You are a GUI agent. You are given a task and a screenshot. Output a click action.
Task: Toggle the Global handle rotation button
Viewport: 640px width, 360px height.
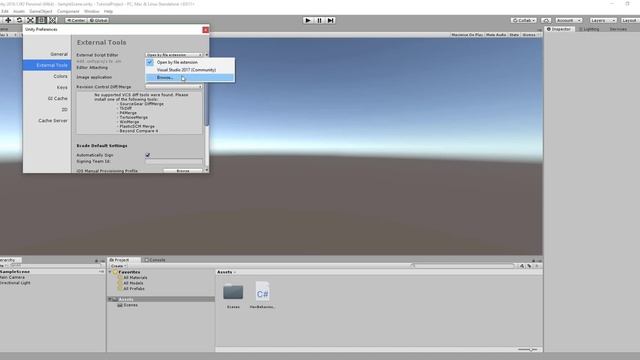(x=98, y=20)
